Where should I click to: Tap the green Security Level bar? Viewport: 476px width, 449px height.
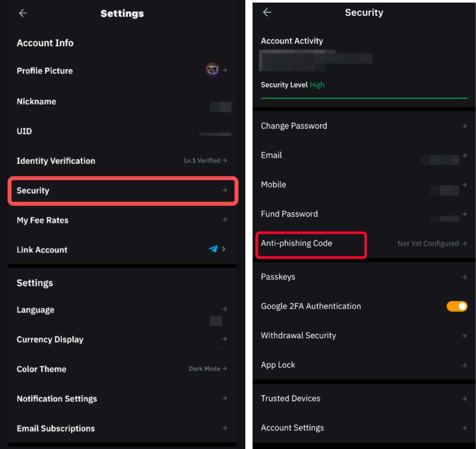coord(363,98)
